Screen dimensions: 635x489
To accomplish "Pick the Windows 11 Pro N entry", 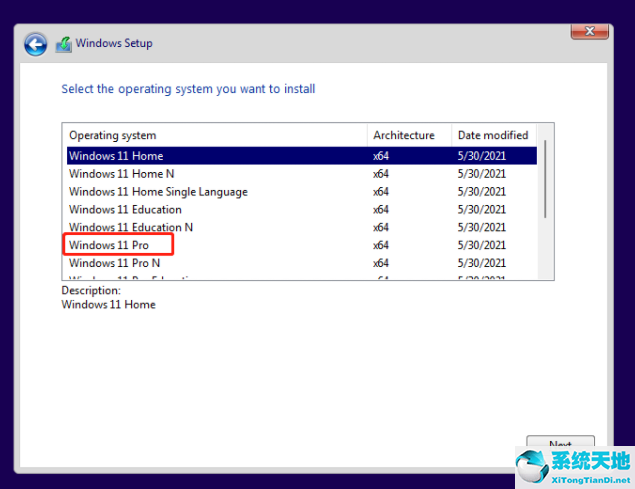I will point(302,263).
